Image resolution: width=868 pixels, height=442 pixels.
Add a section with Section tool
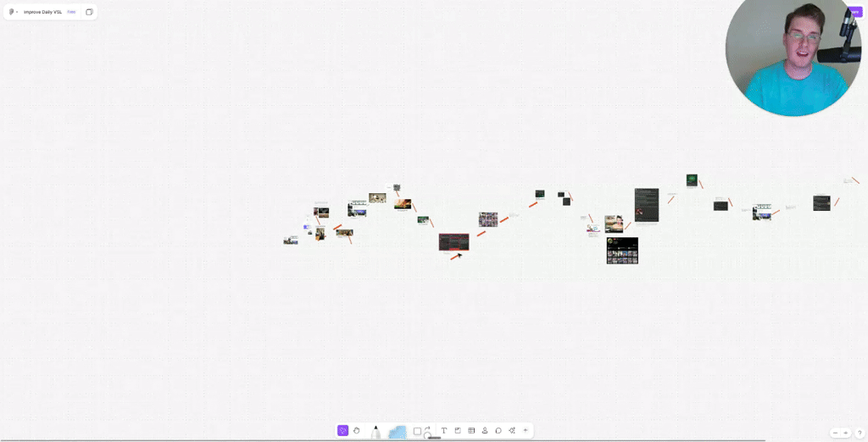pyautogui.click(x=458, y=430)
